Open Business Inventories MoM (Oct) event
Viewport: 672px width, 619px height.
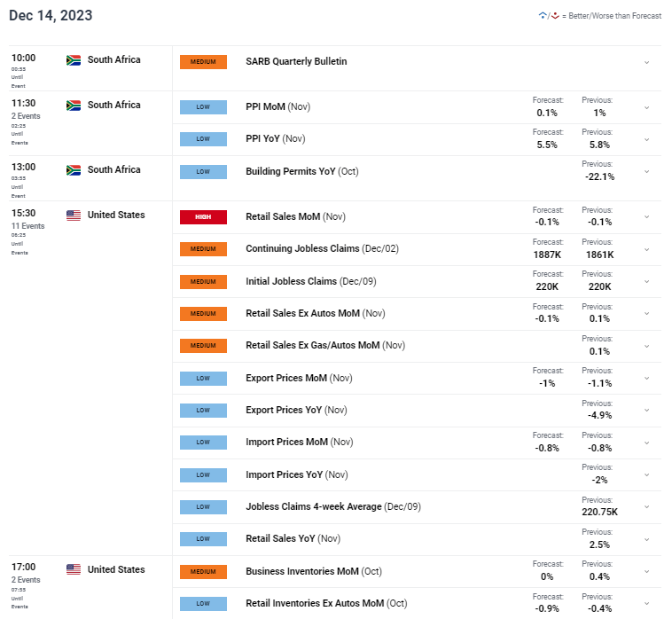coord(314,571)
